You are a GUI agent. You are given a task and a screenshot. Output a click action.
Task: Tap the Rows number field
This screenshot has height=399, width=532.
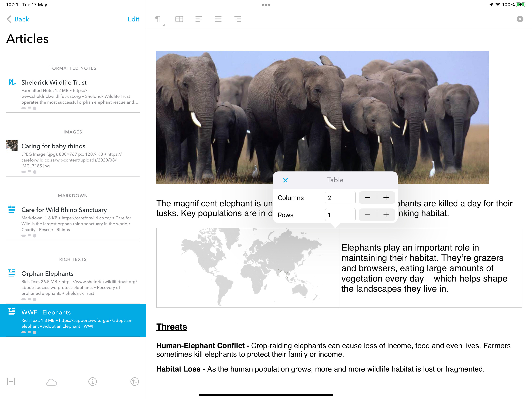pyautogui.click(x=340, y=215)
